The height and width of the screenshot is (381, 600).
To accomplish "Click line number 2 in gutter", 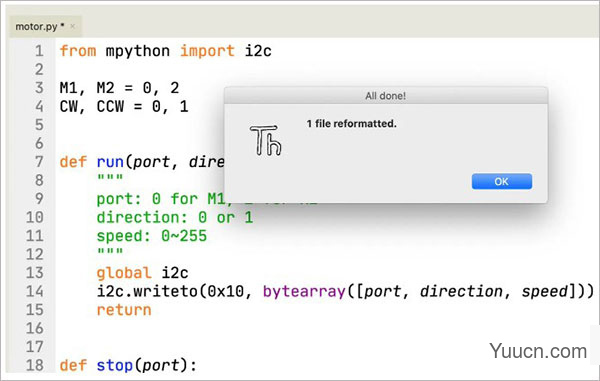I will coord(39,70).
